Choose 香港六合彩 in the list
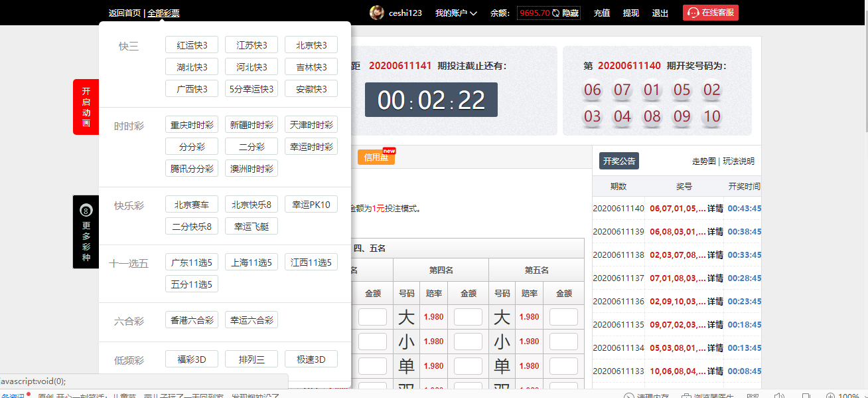The height and width of the screenshot is (398, 868). [192, 320]
